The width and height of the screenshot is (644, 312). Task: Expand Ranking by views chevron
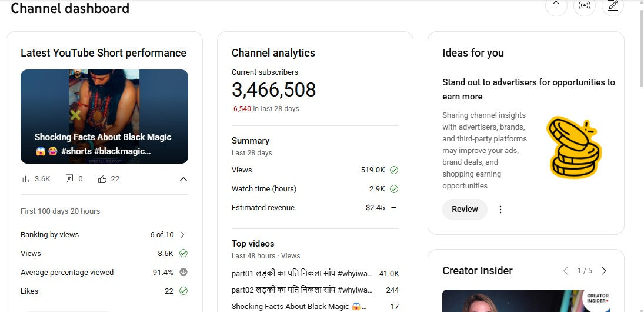point(182,235)
